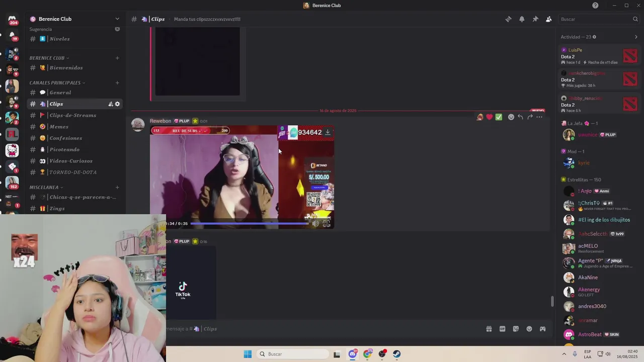Click the Buscar search field in Discord
Viewport: 644px width, 362px height.
(x=598, y=19)
